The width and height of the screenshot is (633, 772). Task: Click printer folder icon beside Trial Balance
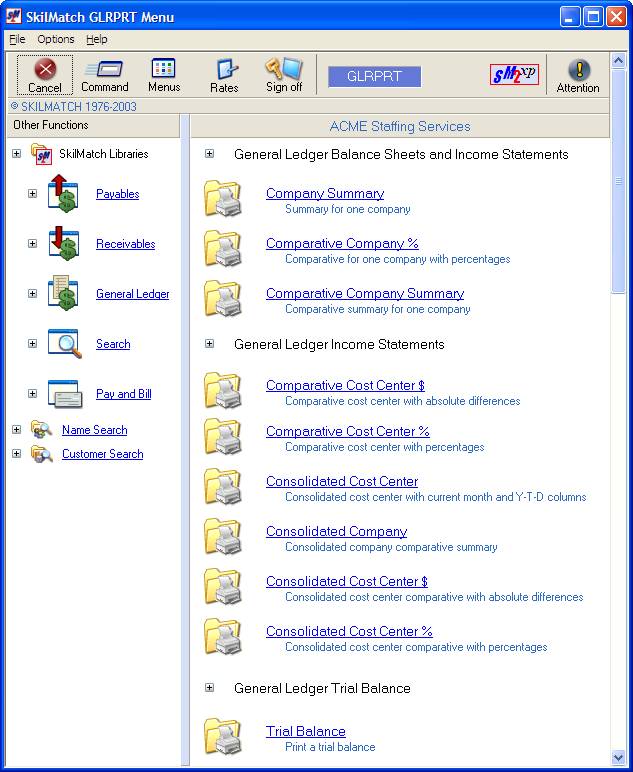click(x=223, y=736)
